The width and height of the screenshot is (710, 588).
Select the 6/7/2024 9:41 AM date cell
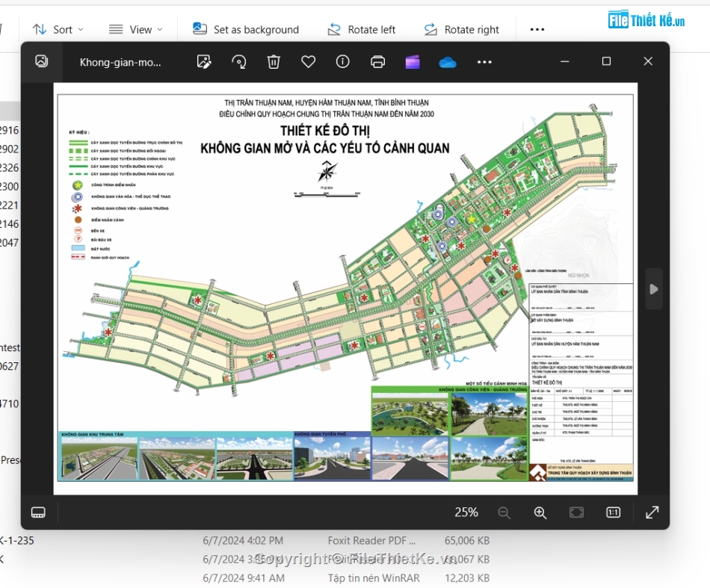(x=244, y=578)
